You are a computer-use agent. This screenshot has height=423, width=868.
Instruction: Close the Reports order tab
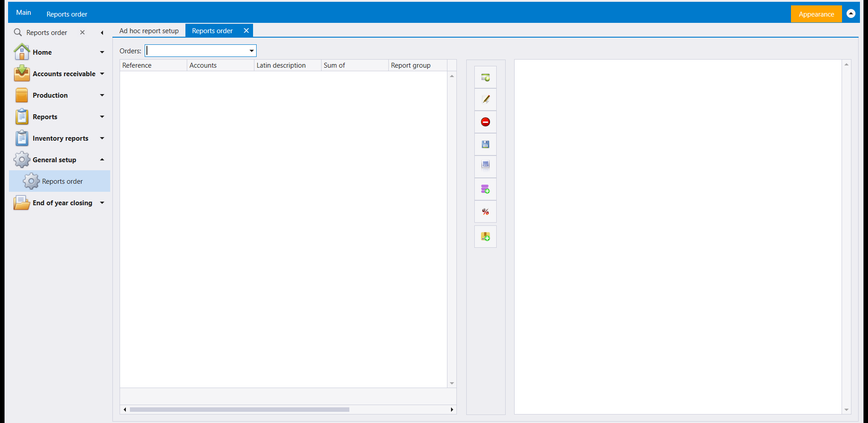click(x=246, y=30)
